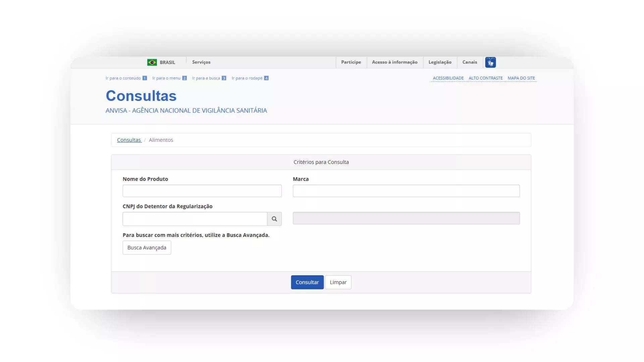644x362 pixels.
Task: Open the VLibras accessibility hand icon
Action: click(x=490, y=62)
